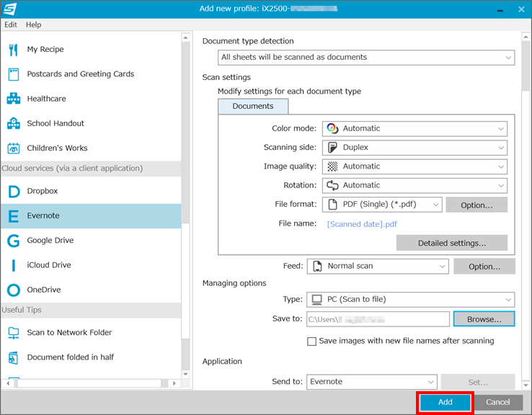Click the Set button next to Send to

coord(478,383)
